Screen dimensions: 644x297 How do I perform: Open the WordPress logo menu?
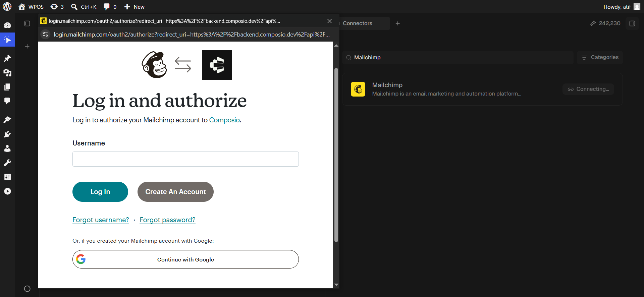click(7, 7)
